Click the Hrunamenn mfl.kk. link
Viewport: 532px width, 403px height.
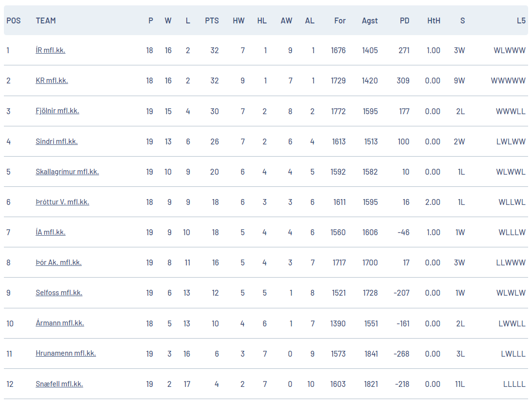click(x=66, y=353)
